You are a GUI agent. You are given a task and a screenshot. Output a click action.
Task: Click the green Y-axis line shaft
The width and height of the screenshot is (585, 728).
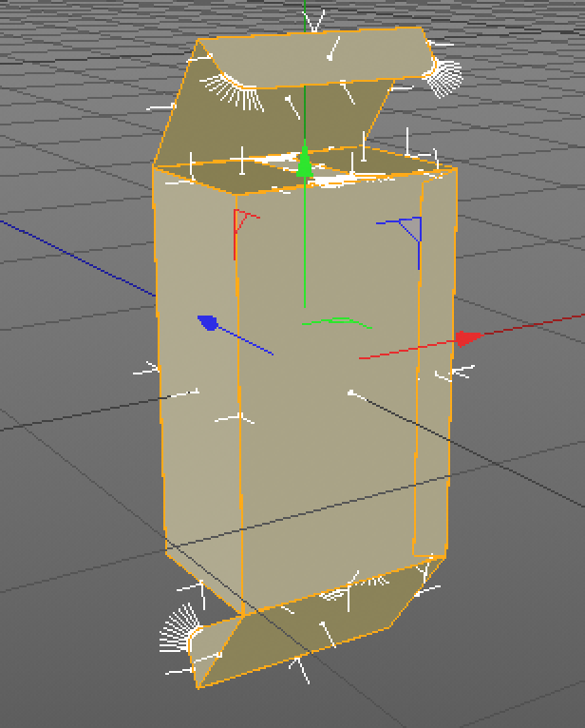(x=304, y=247)
